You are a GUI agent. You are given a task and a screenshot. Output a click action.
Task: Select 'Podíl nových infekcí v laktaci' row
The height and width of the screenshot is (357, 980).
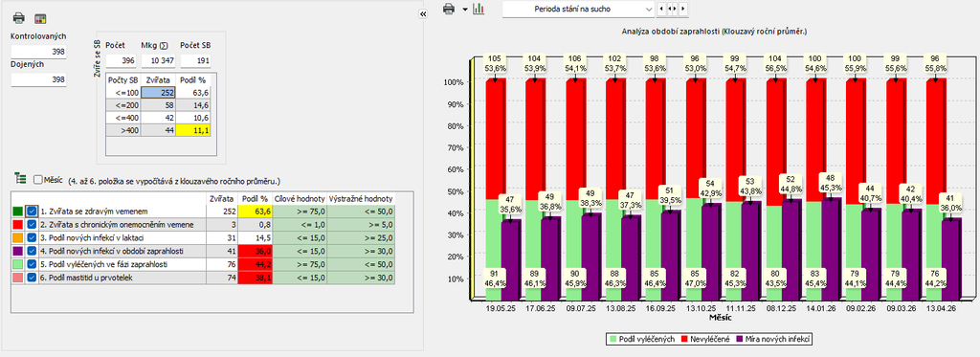tap(204, 237)
